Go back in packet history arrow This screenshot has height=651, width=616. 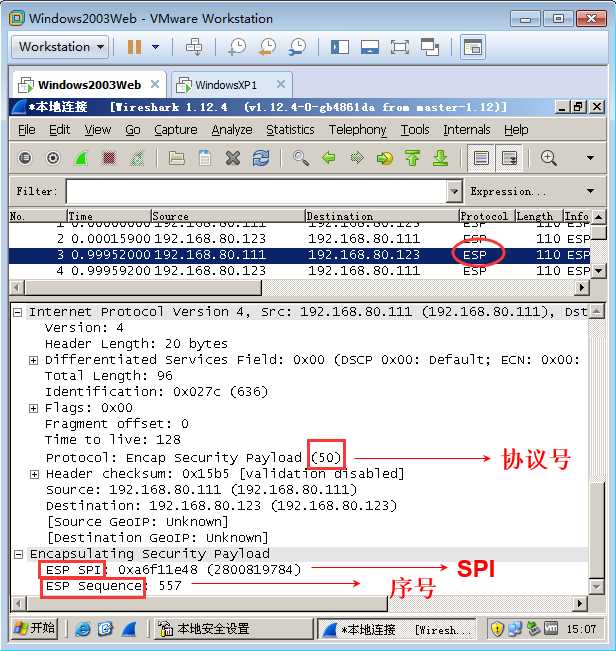tap(329, 158)
